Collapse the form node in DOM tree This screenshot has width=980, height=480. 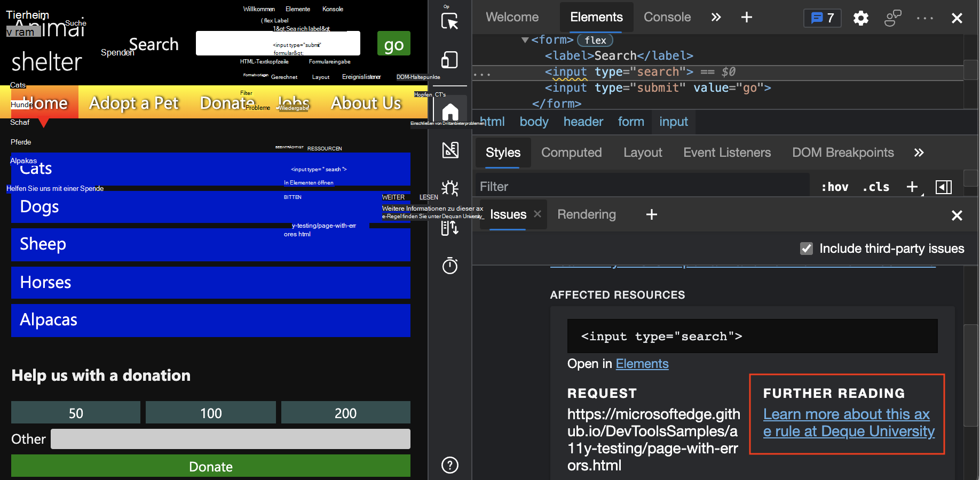(x=525, y=40)
